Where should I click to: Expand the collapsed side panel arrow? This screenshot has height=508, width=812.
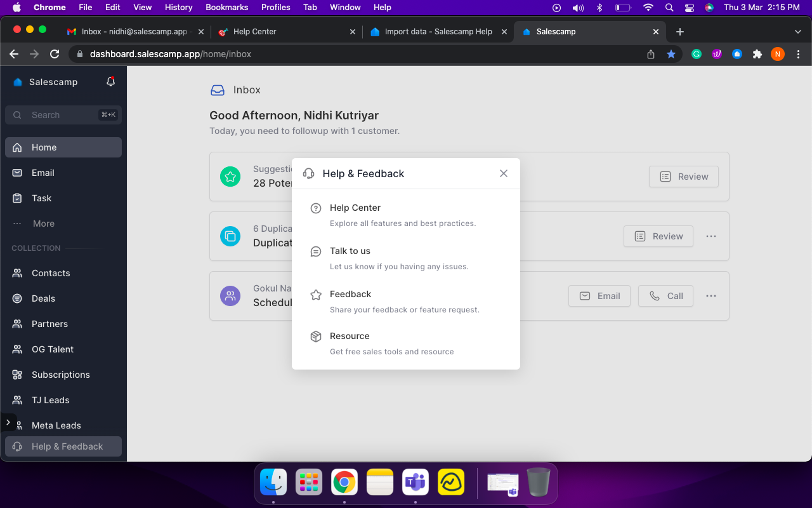click(x=8, y=422)
